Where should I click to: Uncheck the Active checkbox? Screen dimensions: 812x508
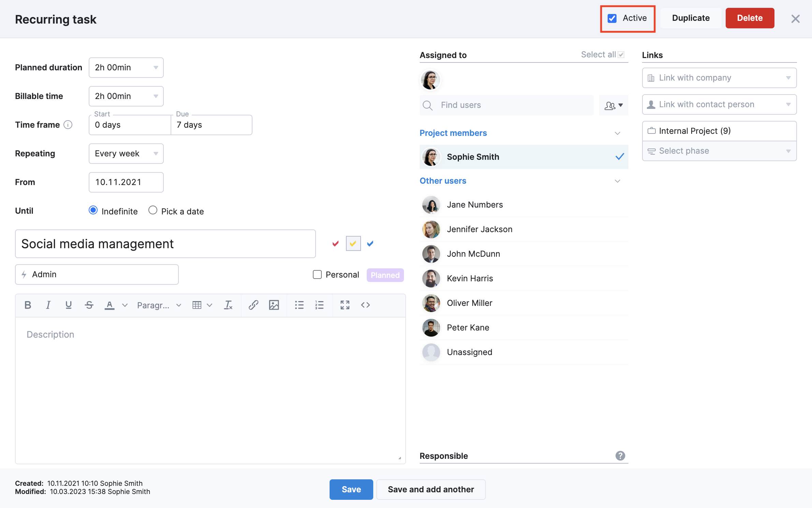click(612, 18)
